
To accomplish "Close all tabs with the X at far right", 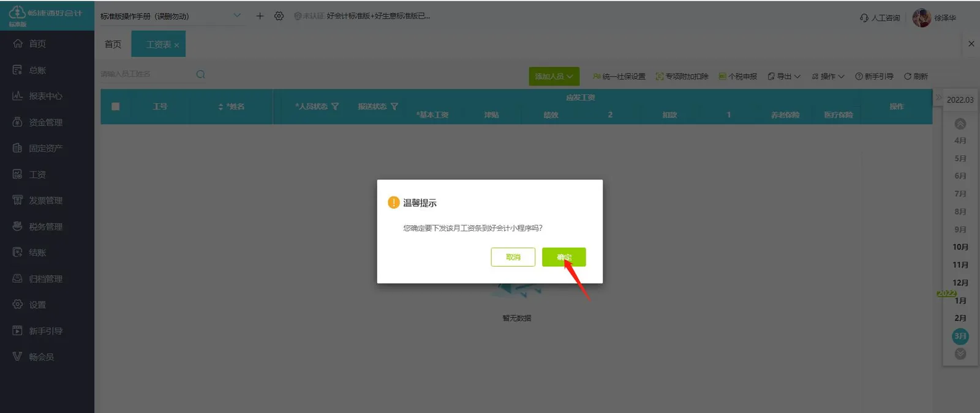I will (x=971, y=43).
